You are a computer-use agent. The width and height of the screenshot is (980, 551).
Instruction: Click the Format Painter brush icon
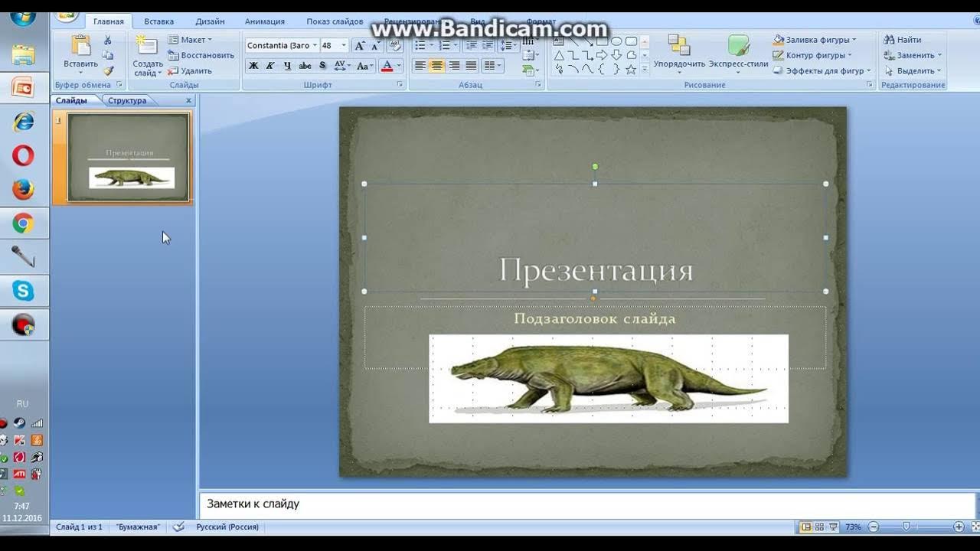coord(108,70)
